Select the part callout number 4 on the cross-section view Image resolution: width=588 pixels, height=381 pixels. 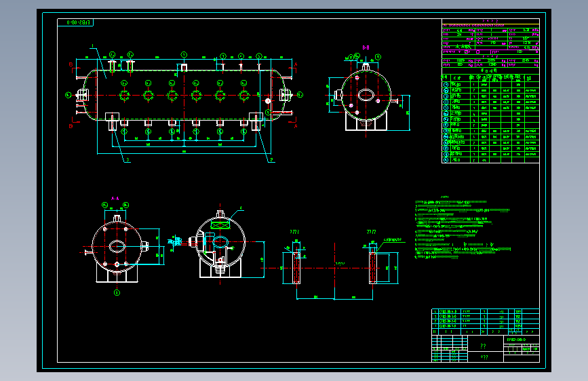click(x=241, y=207)
